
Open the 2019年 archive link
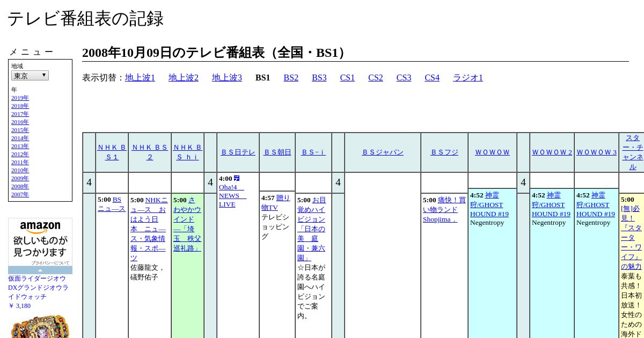(x=20, y=98)
